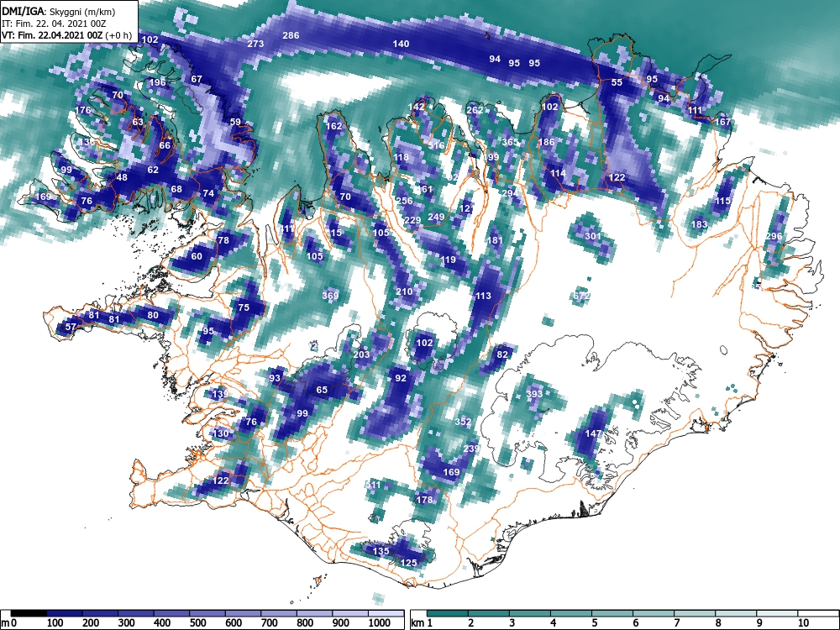This screenshot has width=840, height=630.
Task: Click the '294' visibility value
Action: point(510,193)
